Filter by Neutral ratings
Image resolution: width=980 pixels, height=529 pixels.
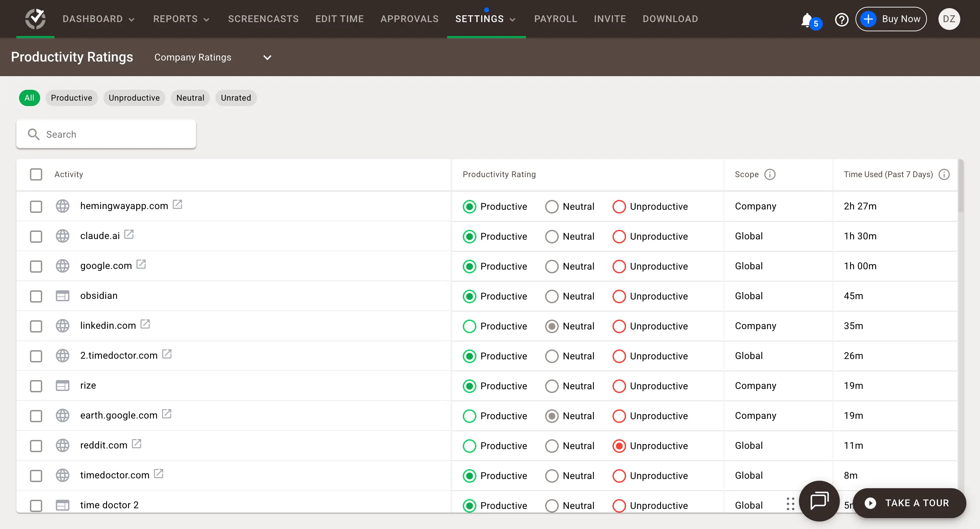pos(190,98)
